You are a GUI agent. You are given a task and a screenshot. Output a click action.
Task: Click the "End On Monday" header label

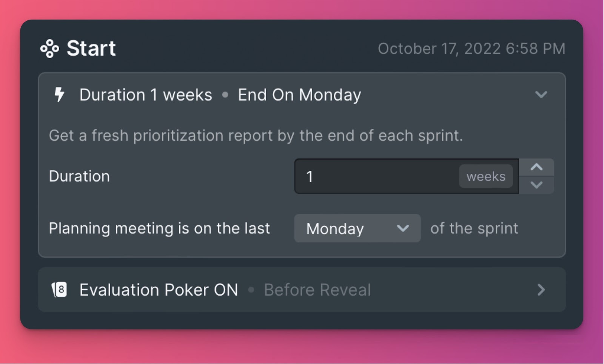[299, 95]
